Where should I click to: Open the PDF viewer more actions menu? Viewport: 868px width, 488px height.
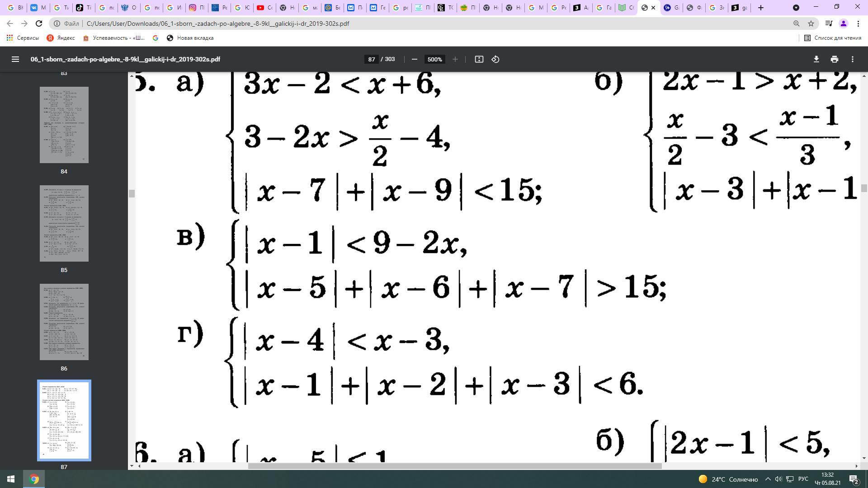[x=852, y=59]
